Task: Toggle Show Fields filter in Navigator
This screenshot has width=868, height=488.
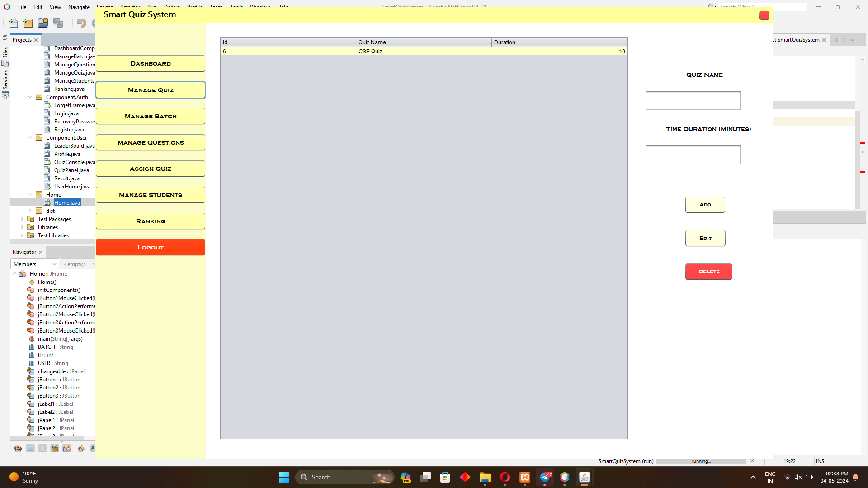Action: [30, 448]
